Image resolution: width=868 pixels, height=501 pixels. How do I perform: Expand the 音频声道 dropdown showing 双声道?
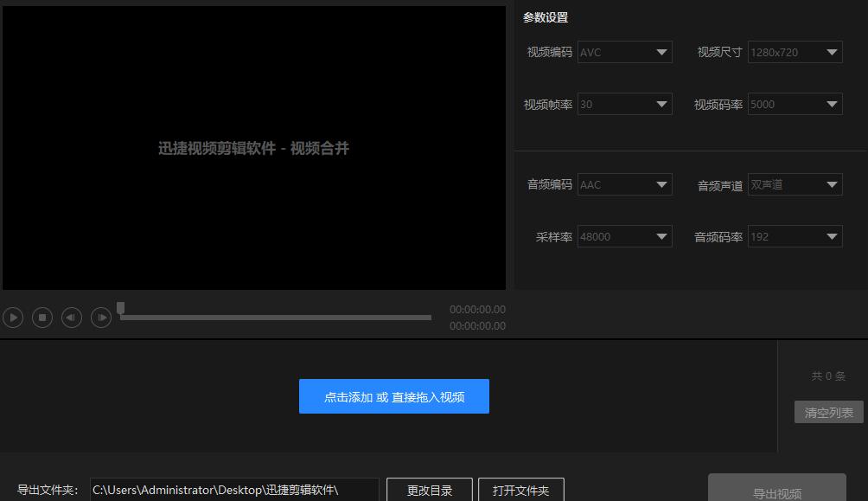click(x=794, y=184)
